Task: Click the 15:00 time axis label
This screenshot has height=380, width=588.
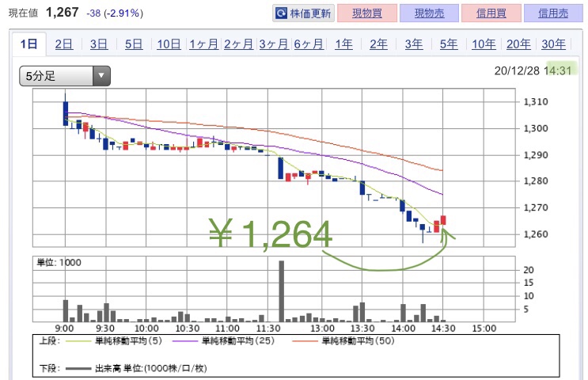Action: (484, 329)
